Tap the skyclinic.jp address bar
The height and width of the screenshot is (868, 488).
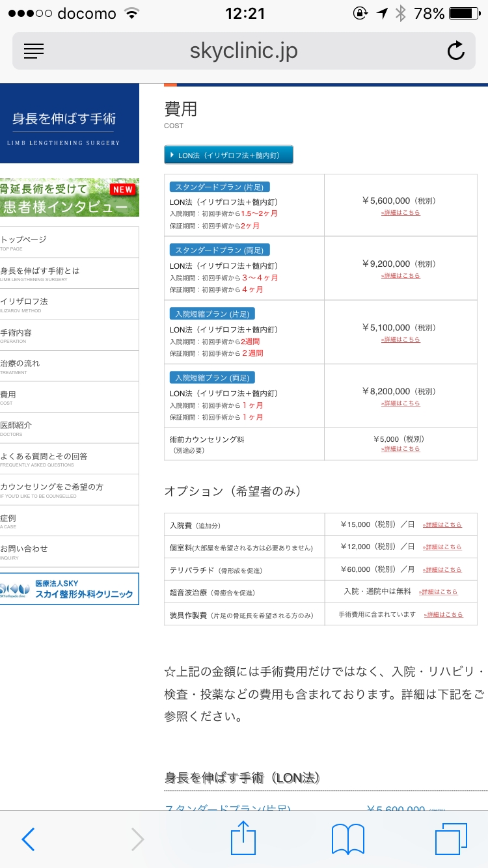click(243, 51)
